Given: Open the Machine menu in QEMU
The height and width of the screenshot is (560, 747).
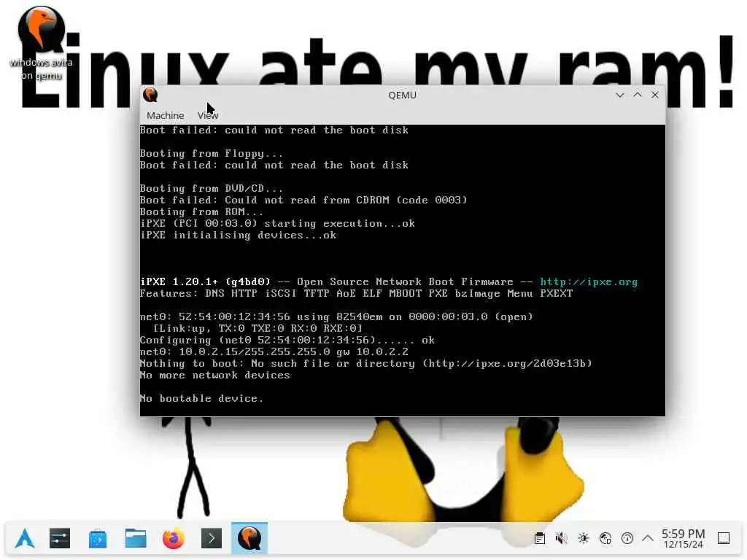Looking at the screenshot, I should pyautogui.click(x=165, y=115).
